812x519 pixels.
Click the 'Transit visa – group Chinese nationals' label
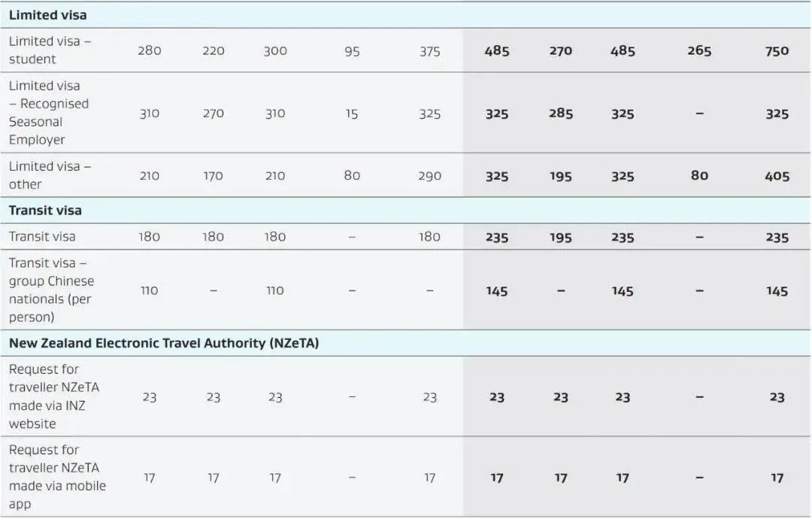click(51, 290)
